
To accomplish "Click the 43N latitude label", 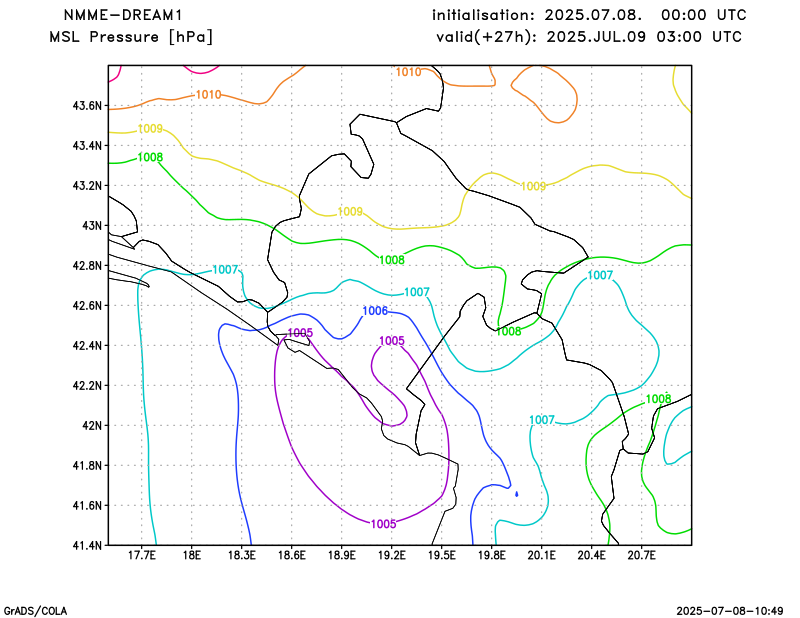I will click(92, 225).
